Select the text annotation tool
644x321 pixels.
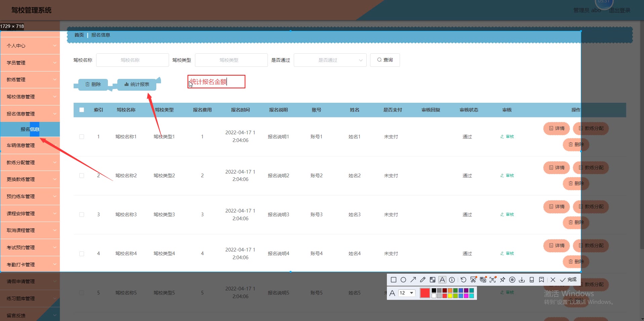click(442, 280)
